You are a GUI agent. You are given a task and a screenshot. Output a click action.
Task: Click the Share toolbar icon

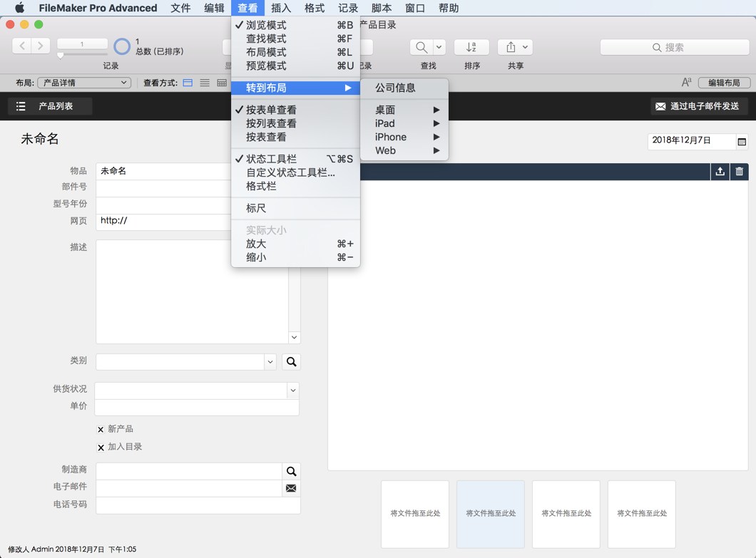511,47
